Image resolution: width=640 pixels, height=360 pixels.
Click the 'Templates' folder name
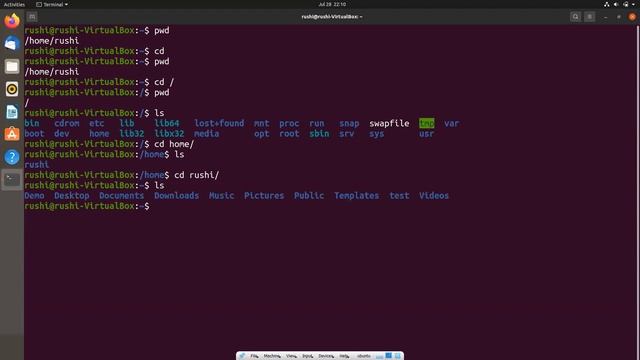tap(356, 196)
